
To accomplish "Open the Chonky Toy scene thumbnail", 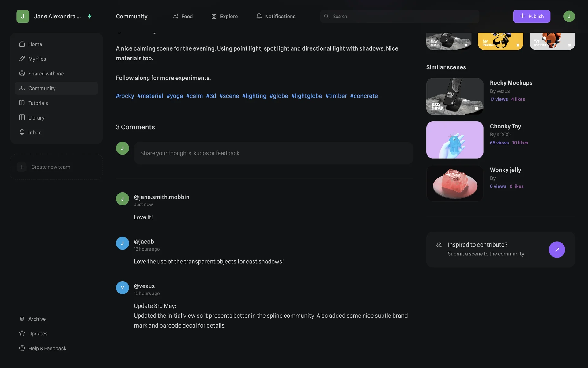I will (x=454, y=140).
